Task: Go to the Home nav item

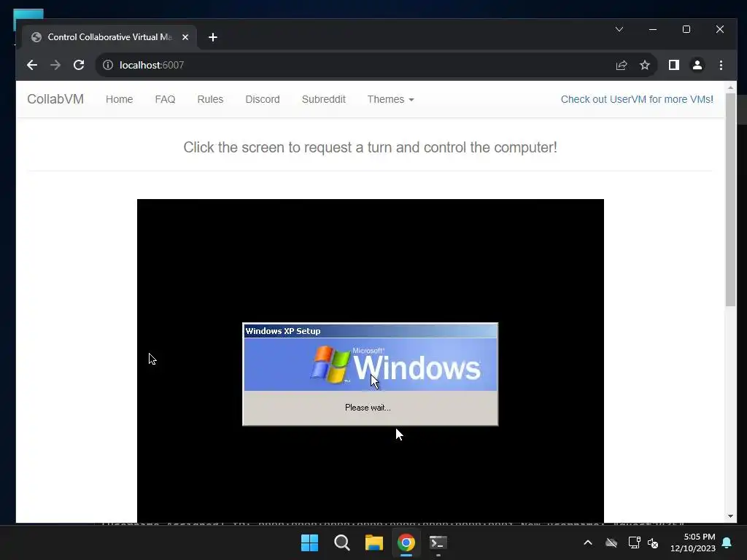Action: point(119,99)
